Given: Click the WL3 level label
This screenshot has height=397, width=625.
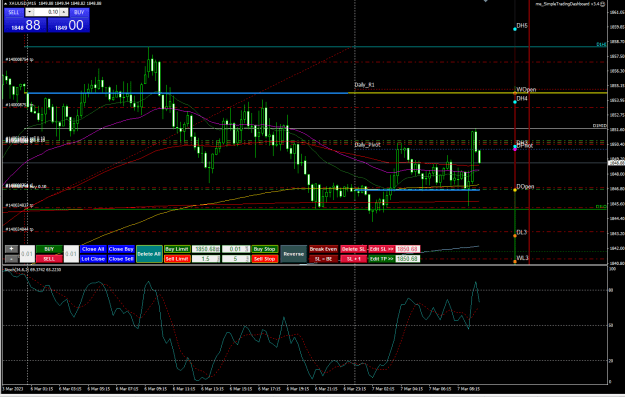Looking at the screenshot, I should 522,258.
